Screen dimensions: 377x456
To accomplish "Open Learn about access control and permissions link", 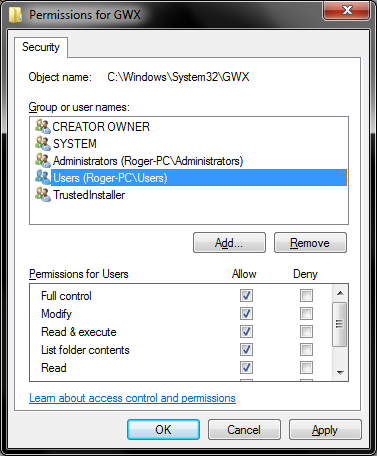I will (x=132, y=398).
